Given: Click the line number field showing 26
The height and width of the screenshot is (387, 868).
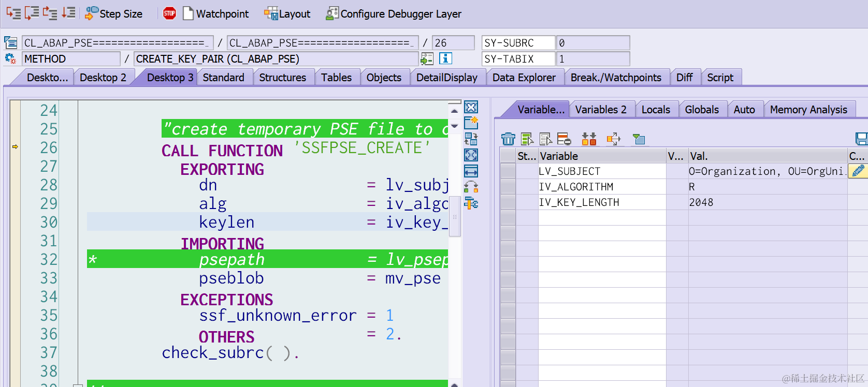Looking at the screenshot, I should (x=453, y=43).
